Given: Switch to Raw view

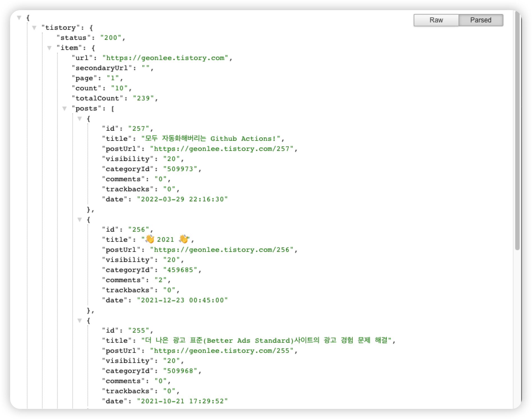Looking at the screenshot, I should [436, 20].
